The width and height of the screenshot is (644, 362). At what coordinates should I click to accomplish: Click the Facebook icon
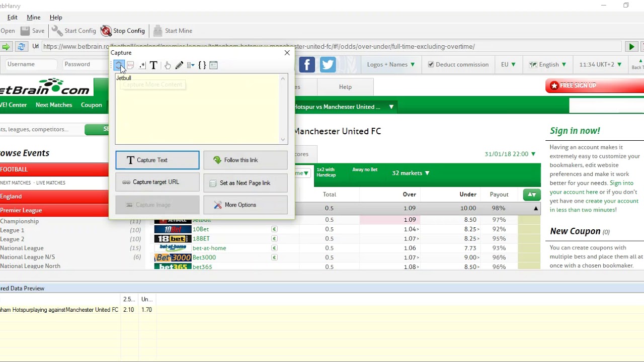coord(307,65)
